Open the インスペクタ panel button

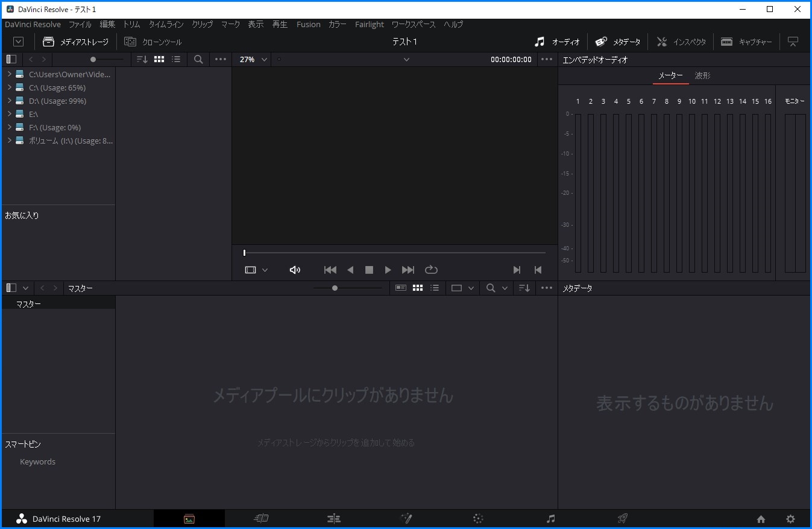tap(682, 42)
